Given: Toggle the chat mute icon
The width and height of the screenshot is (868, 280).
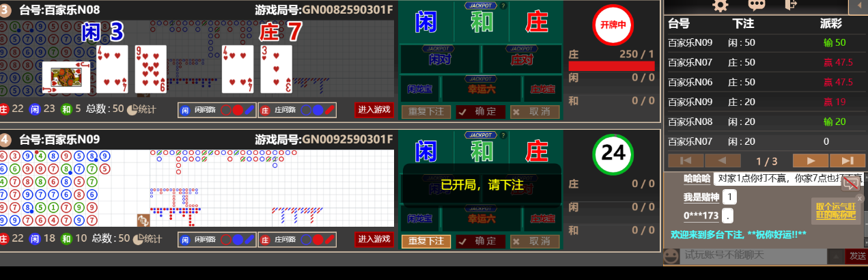Looking at the screenshot, I should point(851,182).
